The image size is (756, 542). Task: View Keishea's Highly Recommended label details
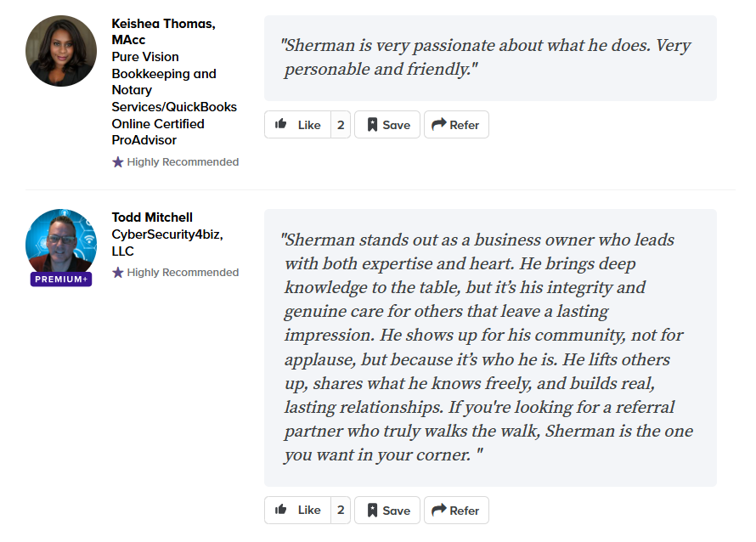coord(182,161)
